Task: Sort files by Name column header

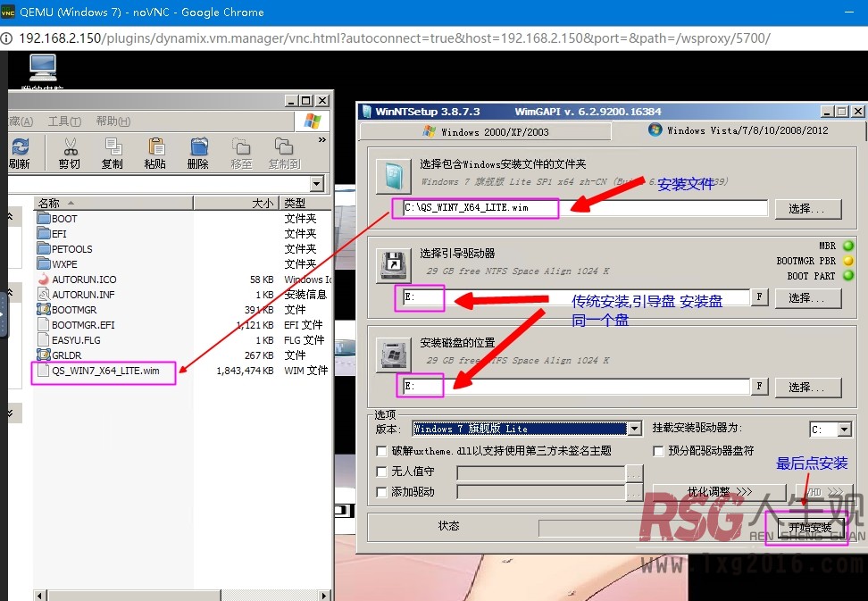Action: [x=113, y=203]
